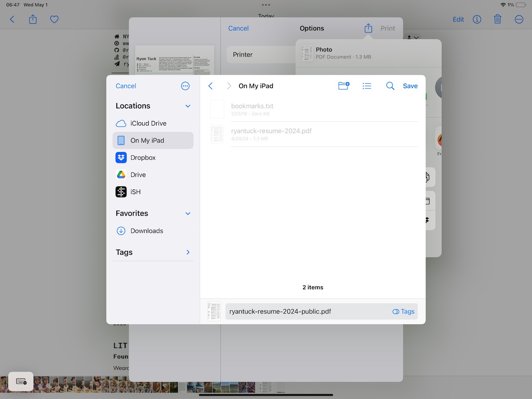
Task: Choose Dropbox in the locations list
Action: pos(143,158)
